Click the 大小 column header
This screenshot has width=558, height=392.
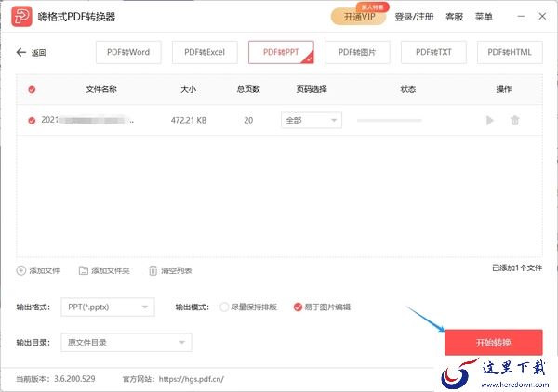(188, 89)
